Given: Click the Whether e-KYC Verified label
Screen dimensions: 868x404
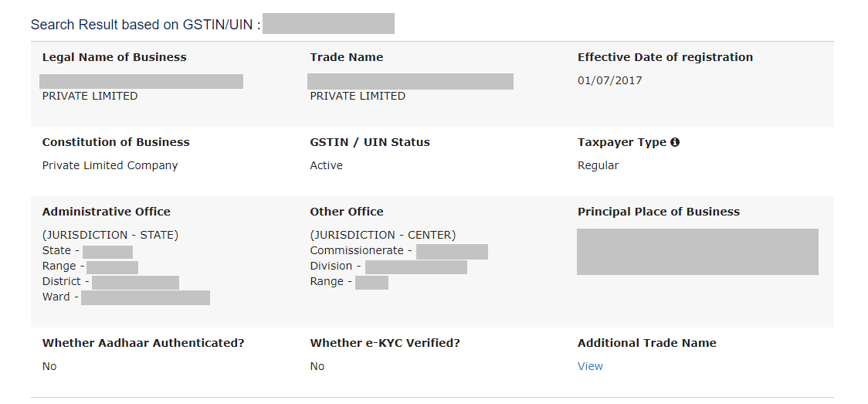Looking at the screenshot, I should tap(385, 343).
